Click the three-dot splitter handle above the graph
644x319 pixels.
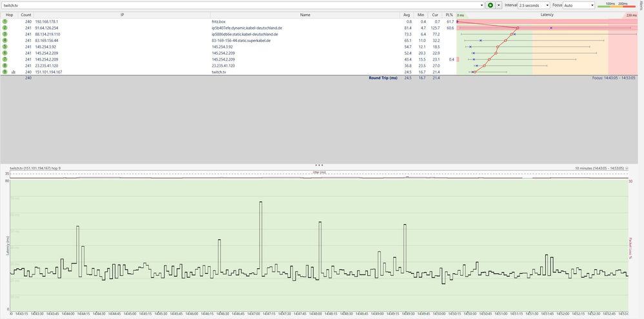point(319,165)
